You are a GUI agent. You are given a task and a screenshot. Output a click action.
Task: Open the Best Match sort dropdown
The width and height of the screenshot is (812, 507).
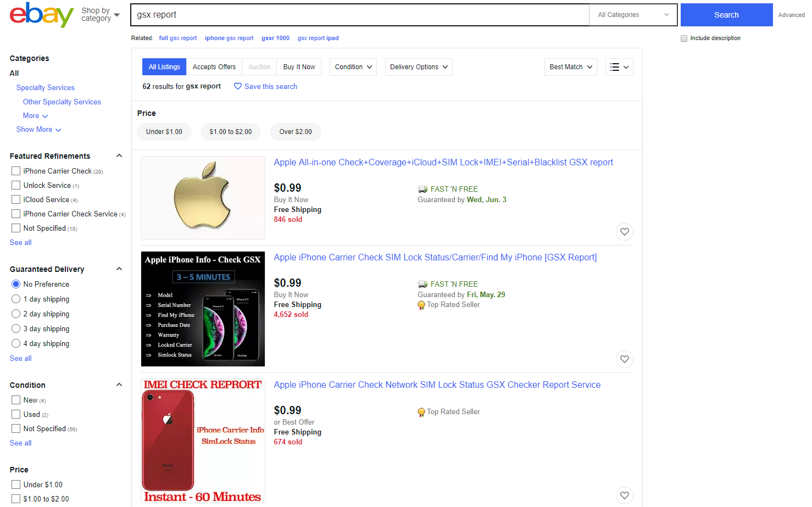coord(571,67)
